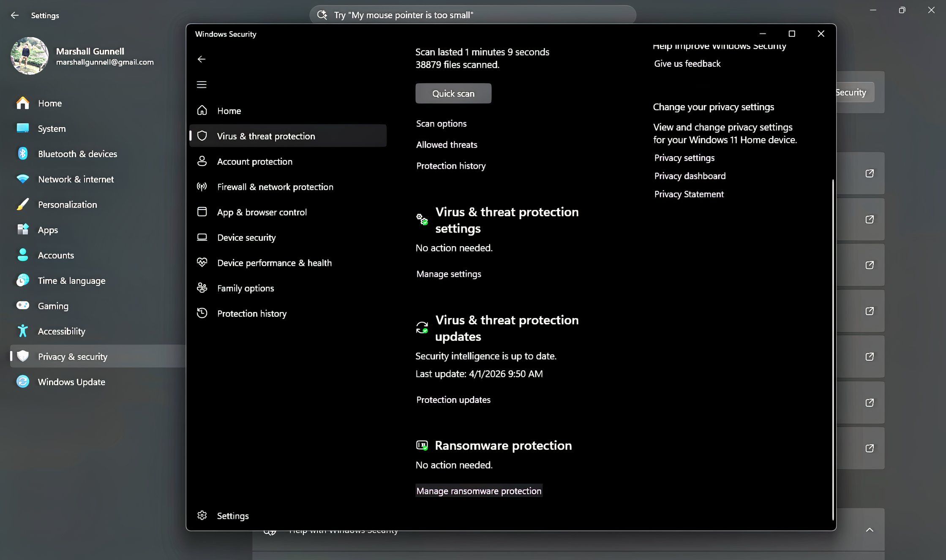Viewport: 946px width, 560px height.
Task: Click the Account protection person icon
Action: (x=202, y=161)
